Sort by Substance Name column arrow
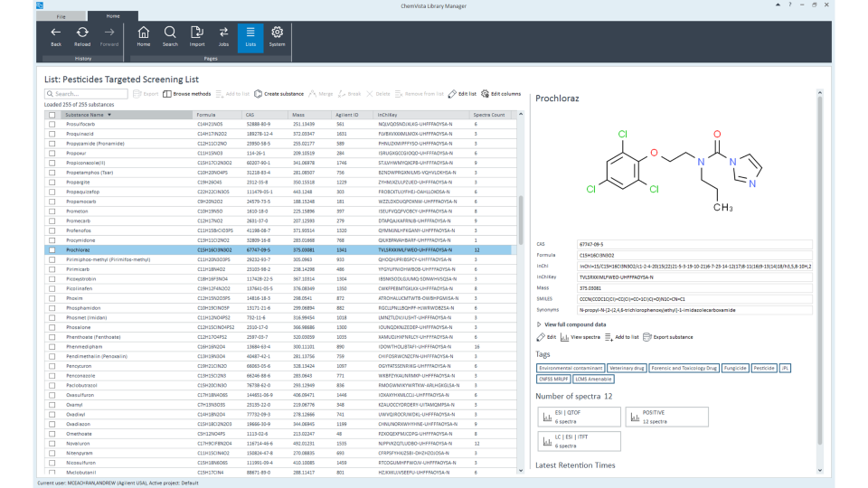The image size is (868, 488). (x=109, y=115)
